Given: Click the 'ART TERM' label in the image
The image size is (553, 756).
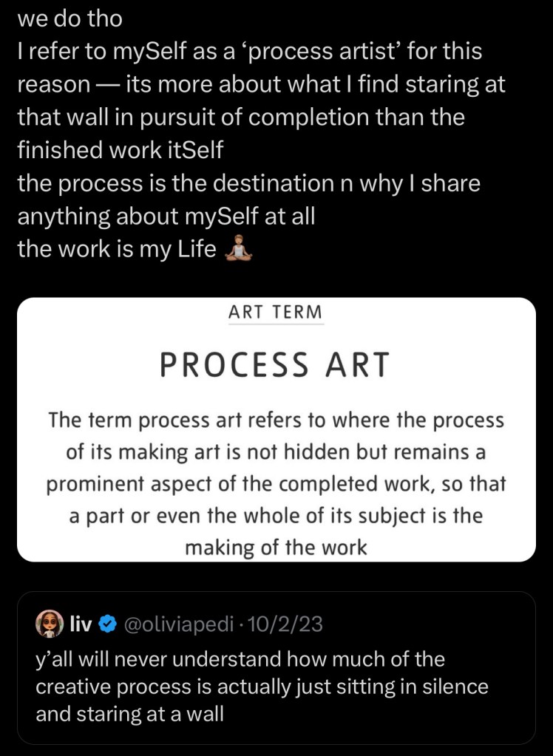Looking at the screenshot, I should click(x=276, y=312).
